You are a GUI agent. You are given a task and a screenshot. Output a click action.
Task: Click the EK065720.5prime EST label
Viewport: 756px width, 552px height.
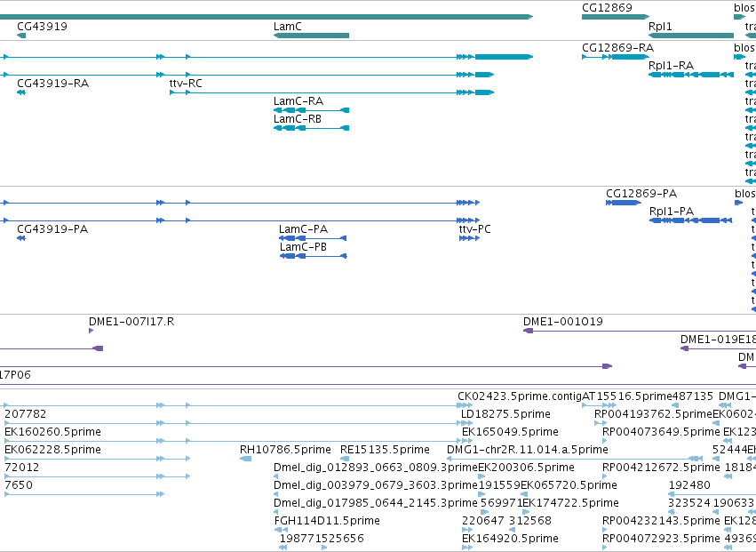(x=569, y=485)
